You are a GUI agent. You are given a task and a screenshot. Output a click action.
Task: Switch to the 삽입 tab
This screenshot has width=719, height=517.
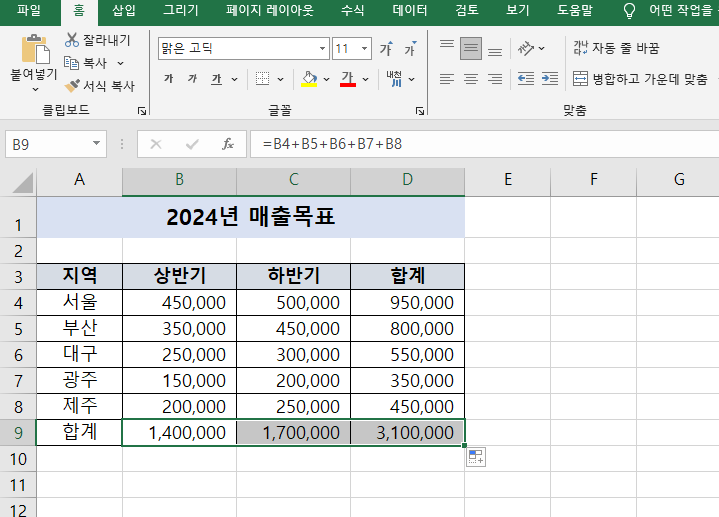(x=124, y=10)
